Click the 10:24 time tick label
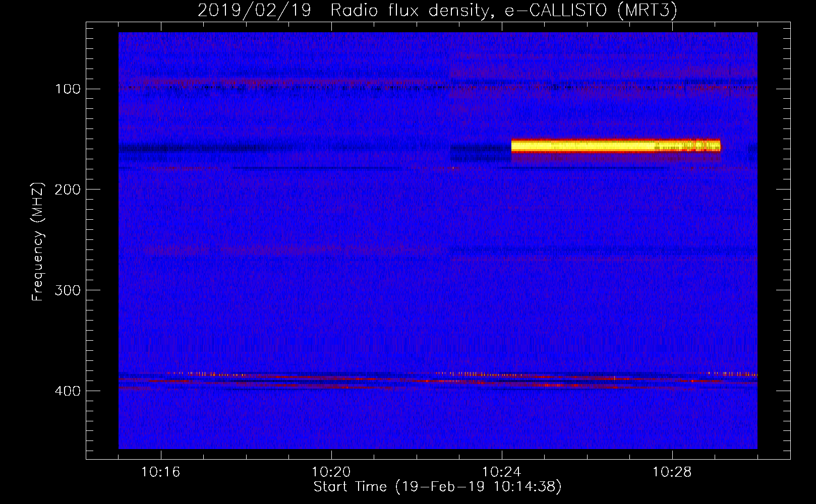The image size is (816, 504). [501, 472]
